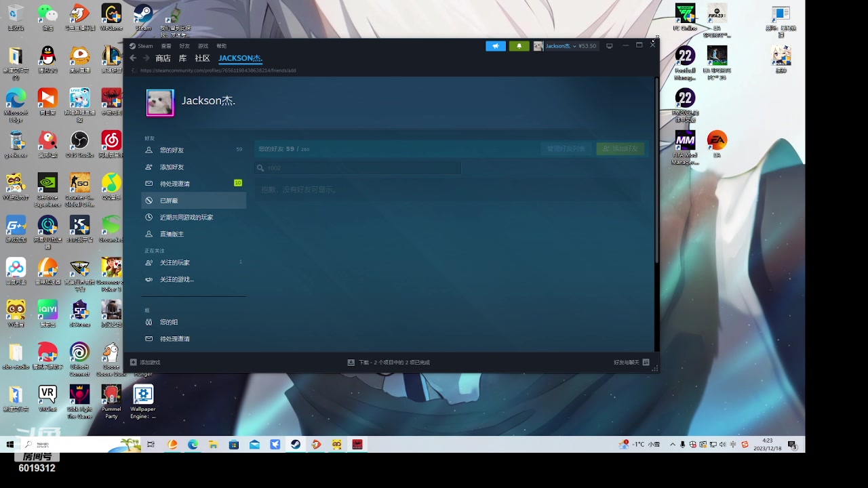868x488 pixels.
Task: Open the Wallpaper Engine desktop shortcut
Action: point(143,402)
